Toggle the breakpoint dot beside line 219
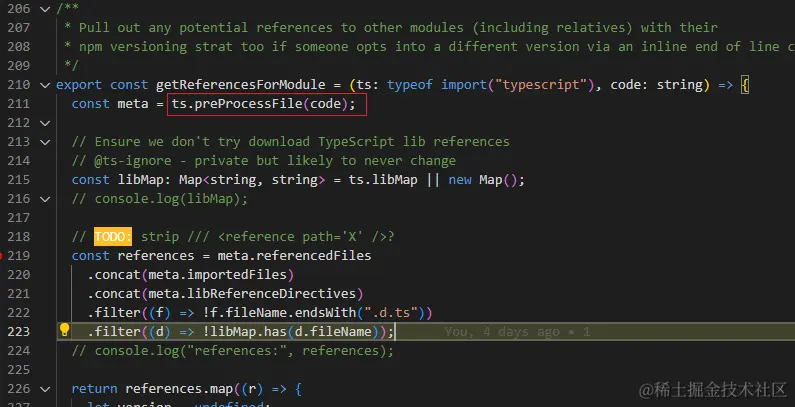This screenshot has height=407, width=795. click(x=1, y=256)
